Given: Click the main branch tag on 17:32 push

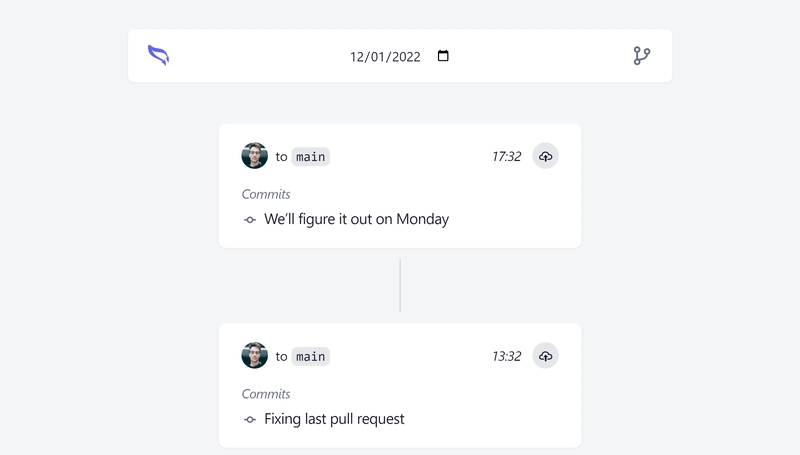Looking at the screenshot, I should click(x=311, y=157).
